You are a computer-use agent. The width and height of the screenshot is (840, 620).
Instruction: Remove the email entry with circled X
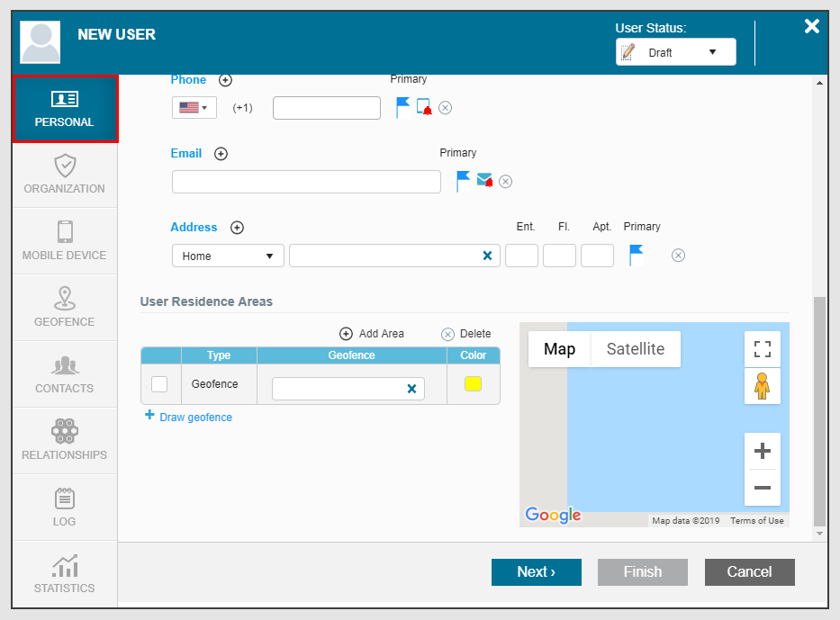point(506,182)
